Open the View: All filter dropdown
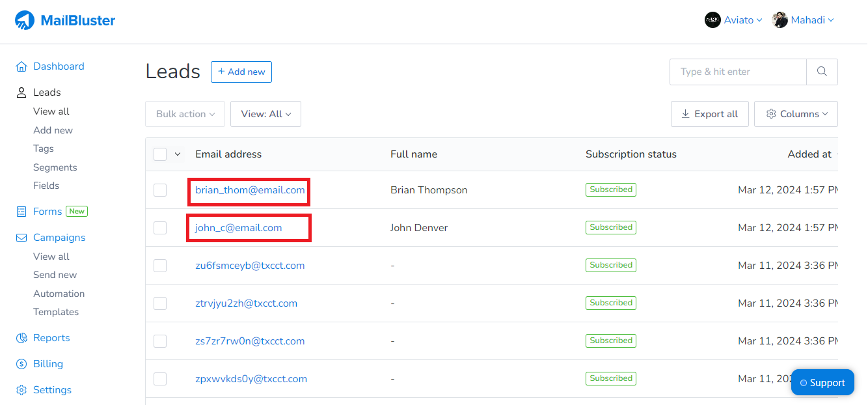868x405 pixels. (x=265, y=114)
